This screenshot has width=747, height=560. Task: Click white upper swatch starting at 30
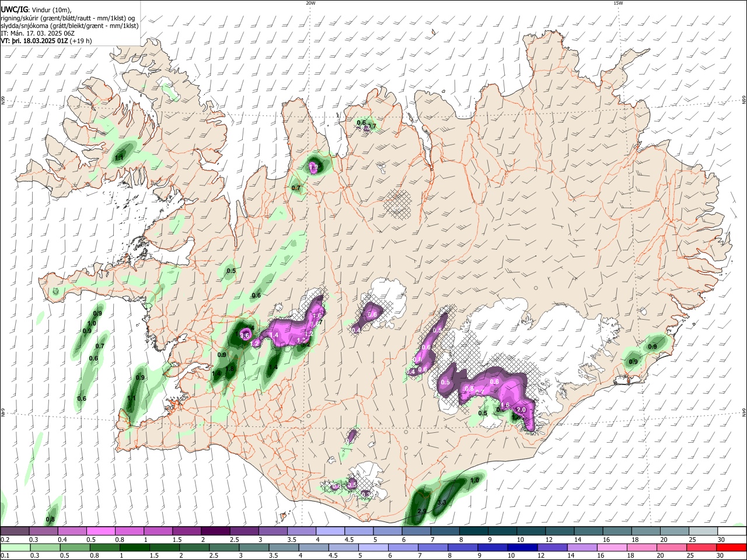pyautogui.click(x=731, y=531)
